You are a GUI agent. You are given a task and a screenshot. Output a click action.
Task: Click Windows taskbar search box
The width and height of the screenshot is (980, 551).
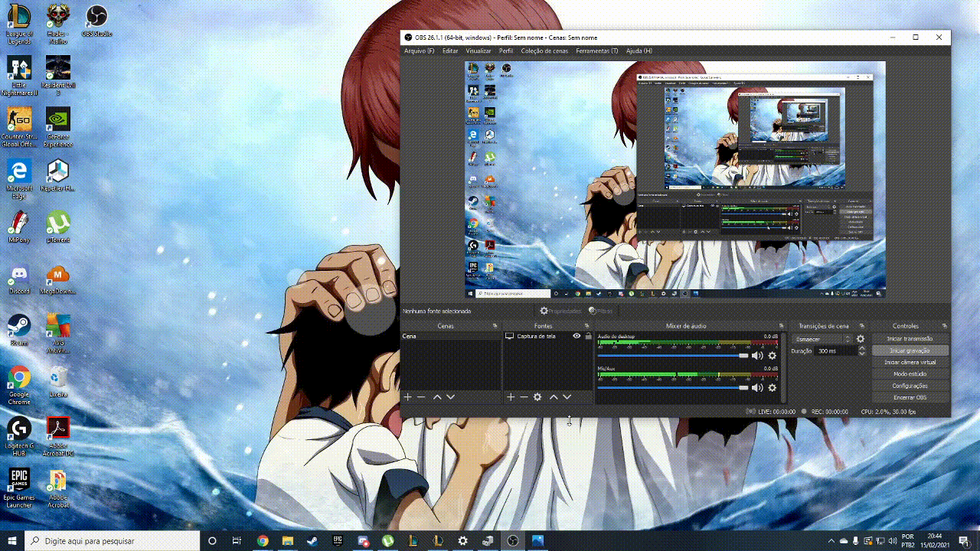(x=111, y=540)
